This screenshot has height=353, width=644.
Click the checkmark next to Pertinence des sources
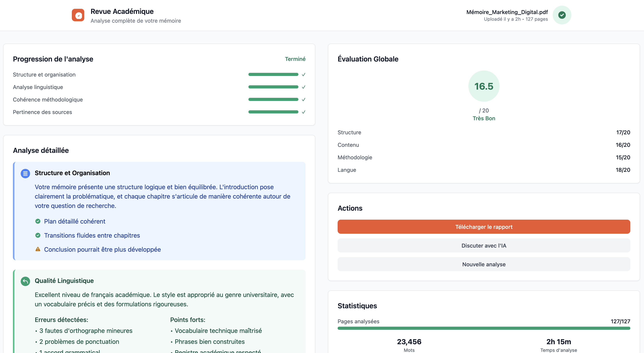[x=303, y=112]
